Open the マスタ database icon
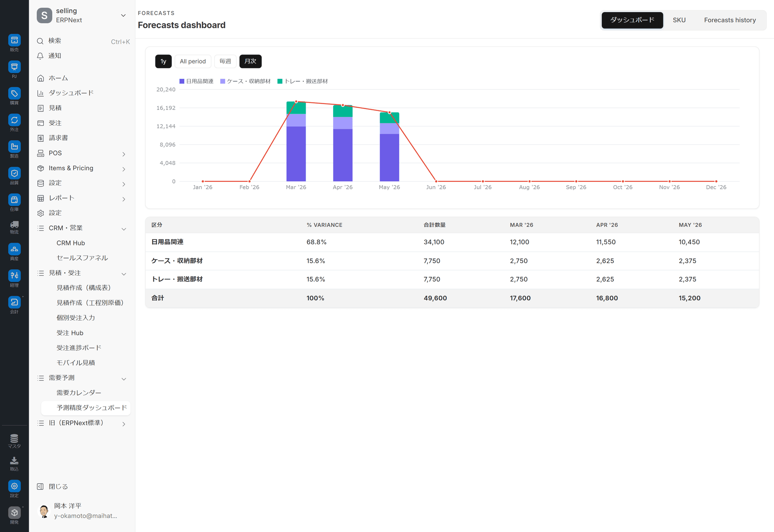The height and width of the screenshot is (532, 774). (x=14, y=438)
